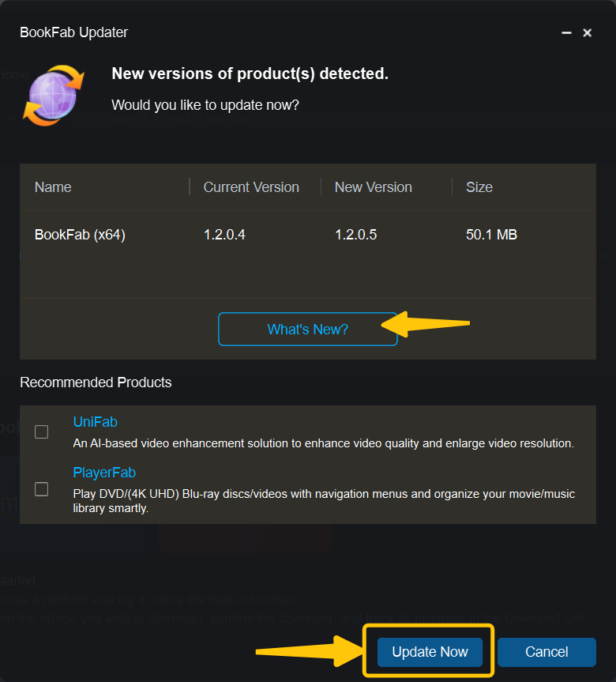Click the BookFab Updater title text
The image size is (616, 682).
click(73, 32)
